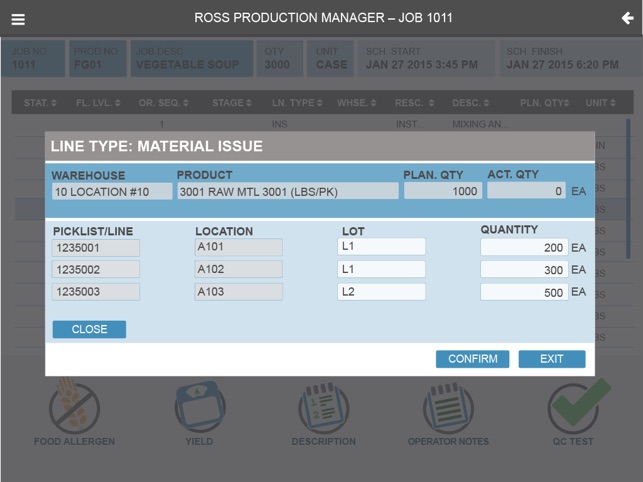Click location field A101
The height and width of the screenshot is (482, 643).
tap(239, 247)
